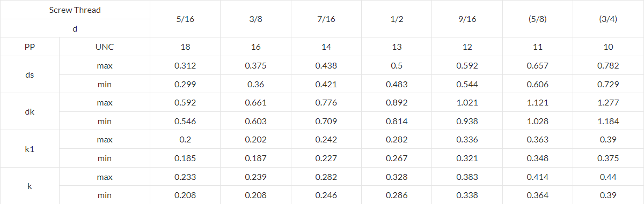644x204 pixels.
Task: Click the Screw Thread header cell
Action: pos(75,10)
